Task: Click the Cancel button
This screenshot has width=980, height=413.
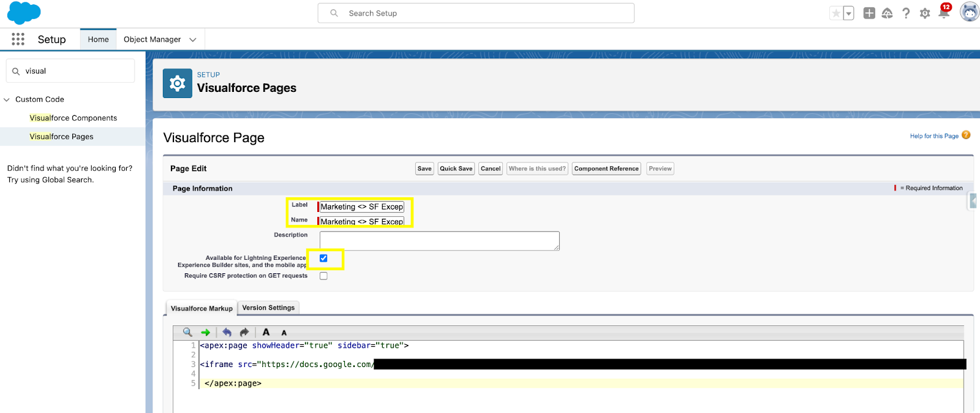Action: point(491,169)
